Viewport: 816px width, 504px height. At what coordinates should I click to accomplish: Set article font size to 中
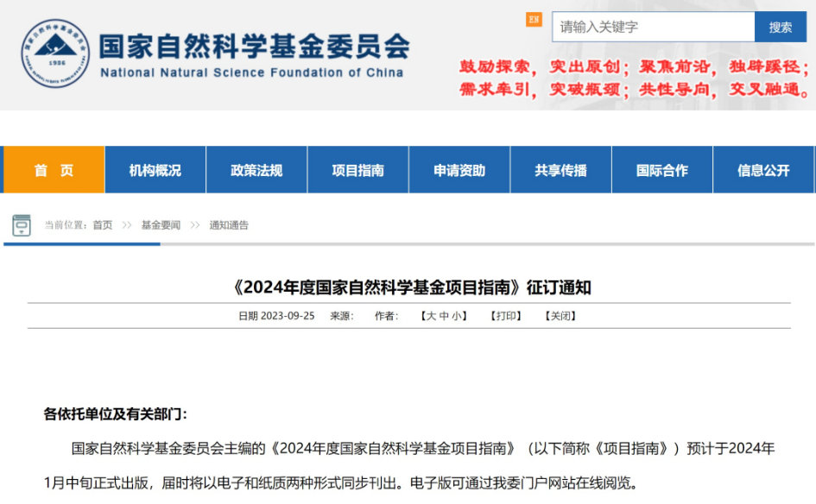click(444, 316)
